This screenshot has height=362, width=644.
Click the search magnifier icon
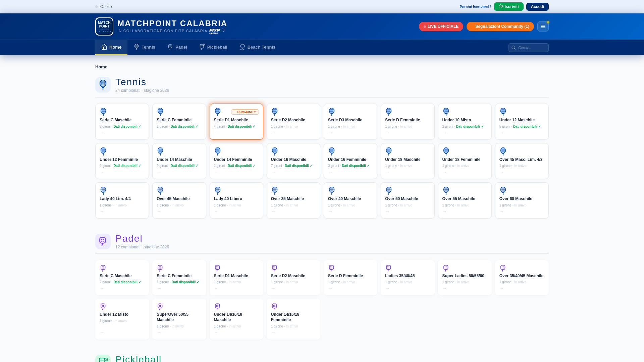click(514, 48)
